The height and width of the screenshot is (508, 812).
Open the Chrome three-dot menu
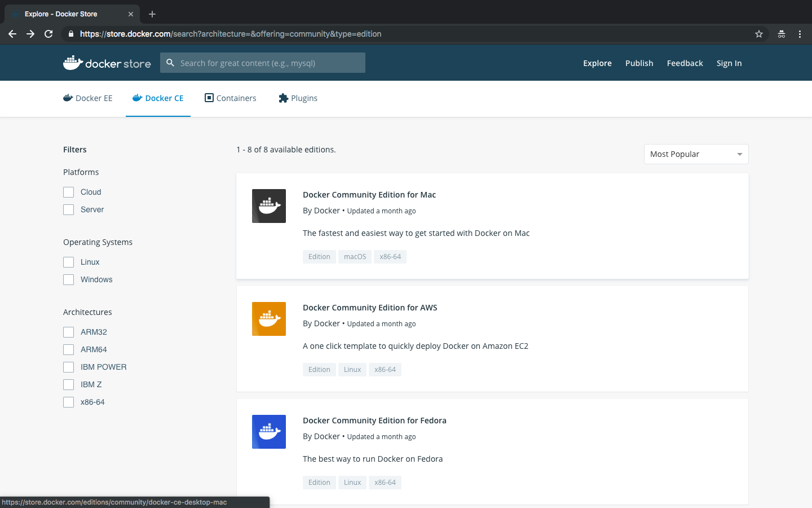coord(800,34)
